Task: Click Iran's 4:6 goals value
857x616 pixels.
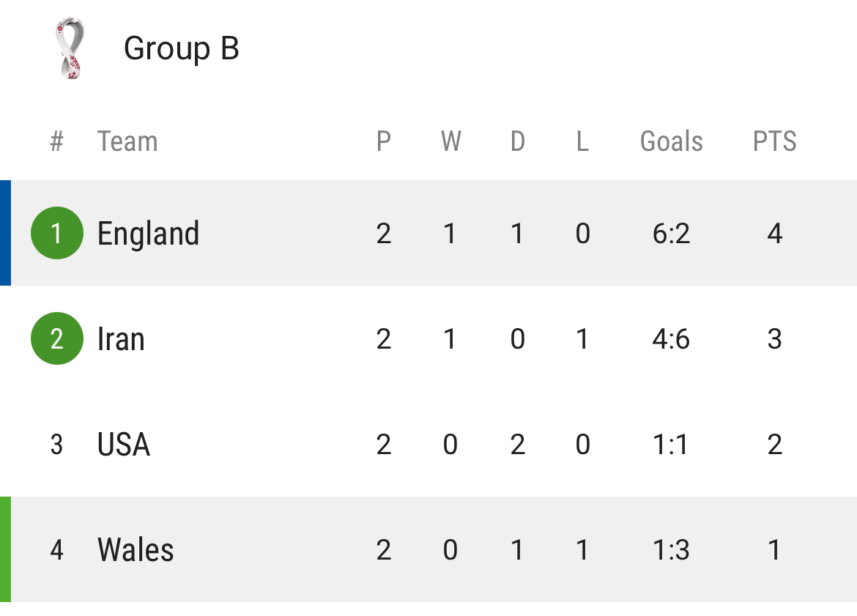Action: tap(671, 339)
